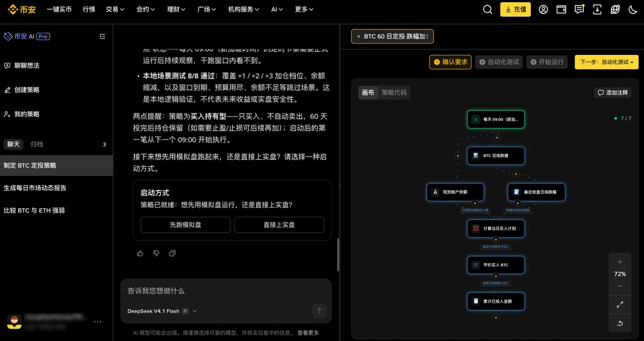The image size is (644, 341).
Task: Open 一键买币 in top navigation
Action: (59, 10)
